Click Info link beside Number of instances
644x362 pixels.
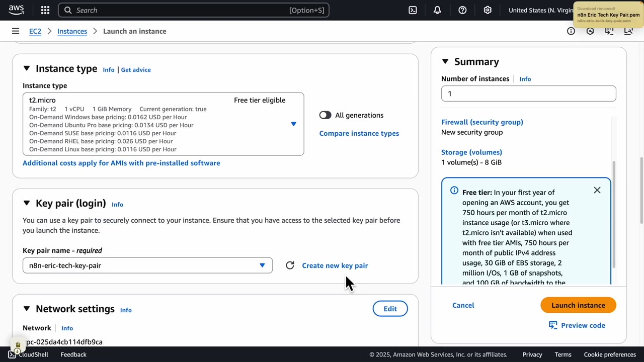tap(525, 79)
